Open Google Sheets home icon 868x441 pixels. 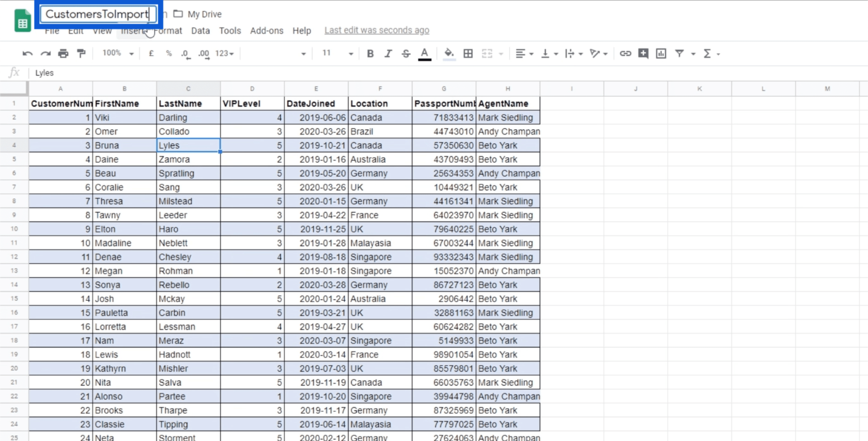coord(22,21)
